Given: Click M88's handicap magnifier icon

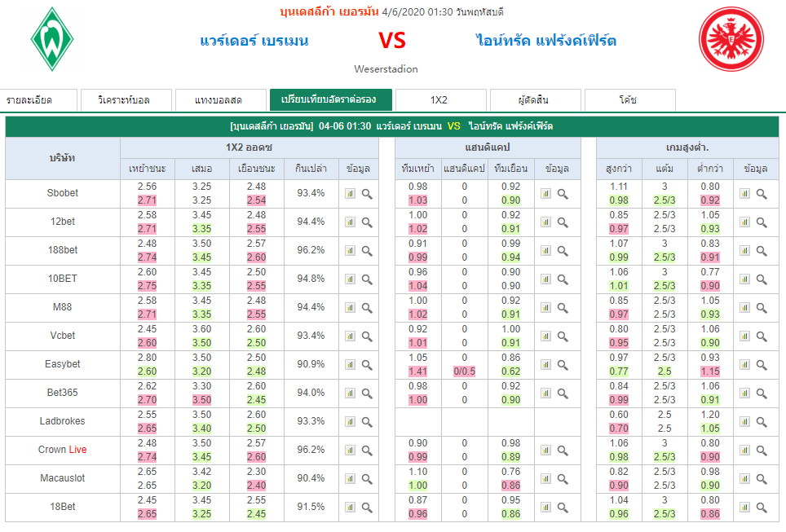Looking at the screenshot, I should [x=563, y=308].
